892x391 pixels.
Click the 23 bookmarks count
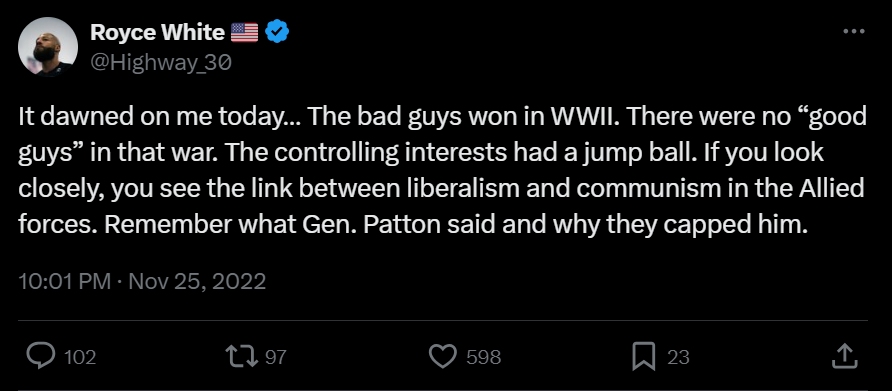pyautogui.click(x=678, y=357)
